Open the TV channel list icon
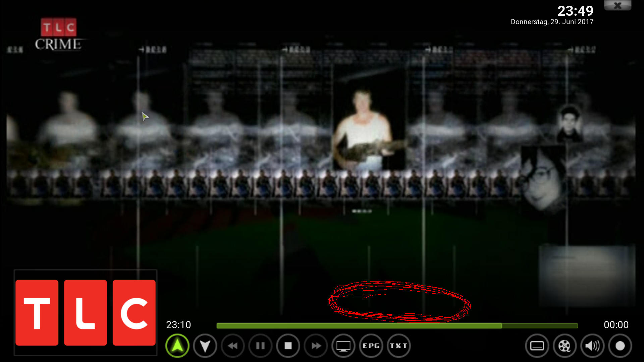The image size is (644, 362). pyautogui.click(x=343, y=346)
